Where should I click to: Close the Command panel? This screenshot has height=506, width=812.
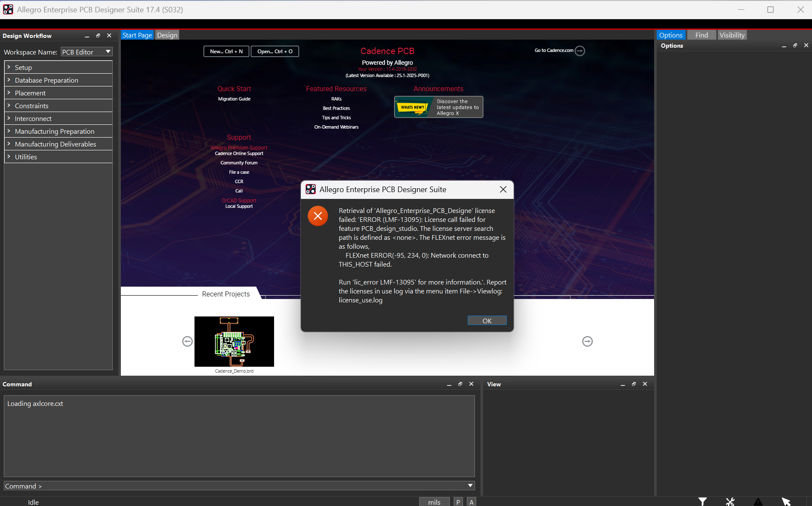coord(471,384)
